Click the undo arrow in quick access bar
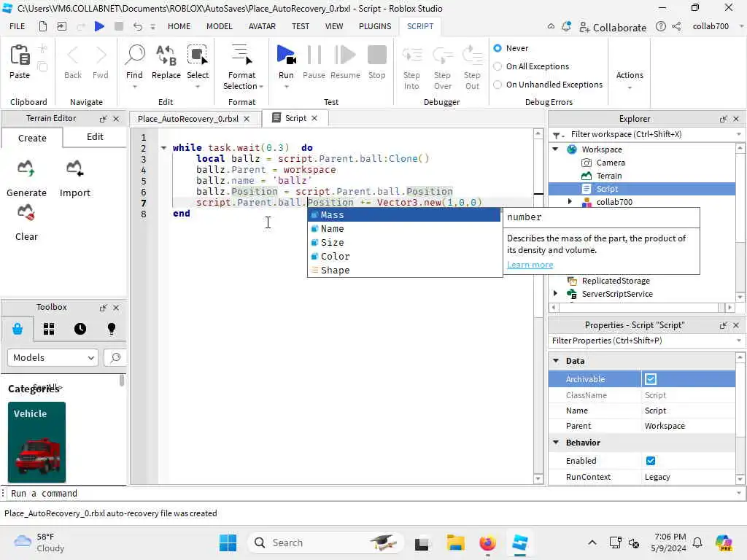This screenshot has width=747, height=560. pyautogui.click(x=138, y=26)
